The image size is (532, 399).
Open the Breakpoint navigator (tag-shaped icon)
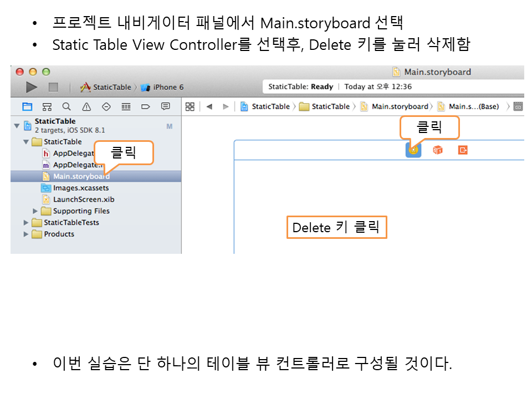[146, 106]
